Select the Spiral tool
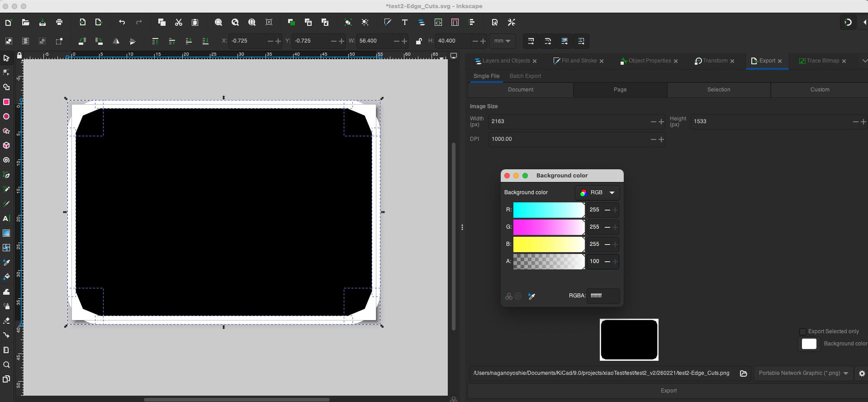The height and width of the screenshot is (402, 868). pos(6,160)
